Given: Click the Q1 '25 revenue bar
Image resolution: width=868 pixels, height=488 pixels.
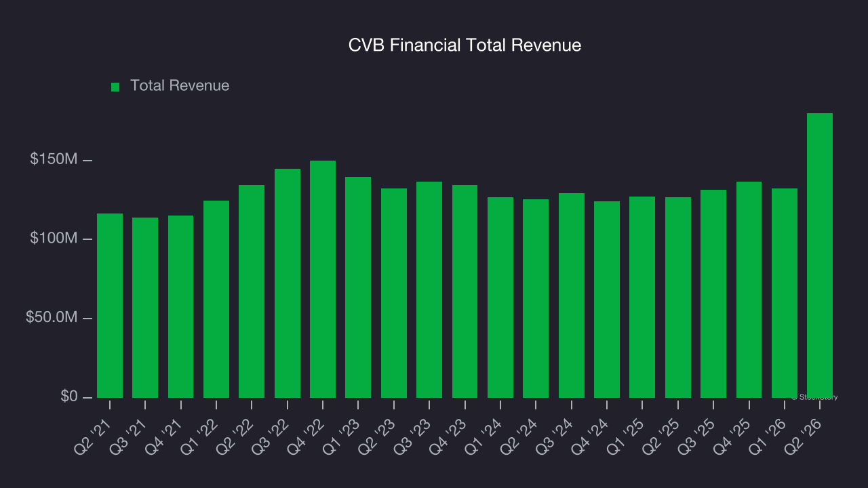Looking at the screenshot, I should pos(642,297).
